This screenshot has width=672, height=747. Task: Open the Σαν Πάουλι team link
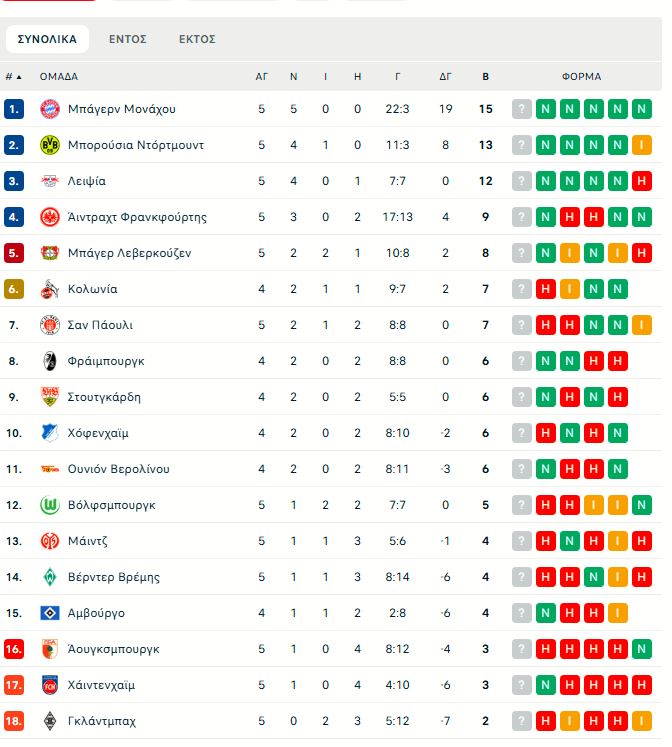point(100,325)
